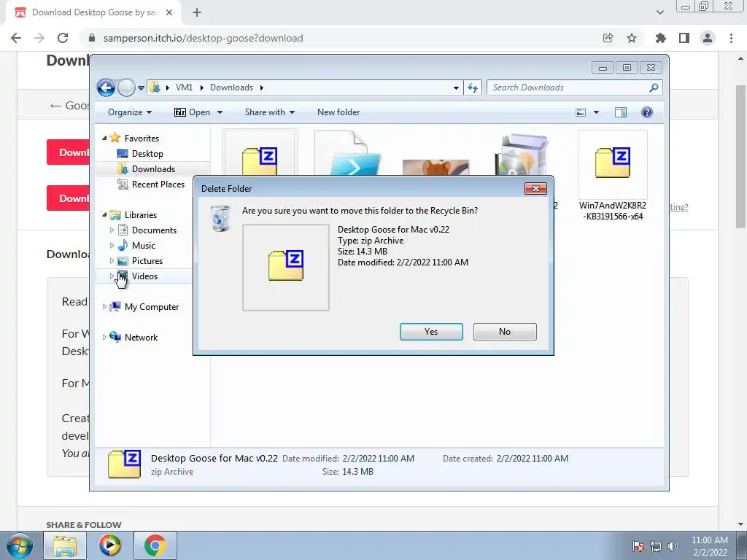Click the zip icon in details pane
The width and height of the screenshot is (747, 560).
(124, 464)
